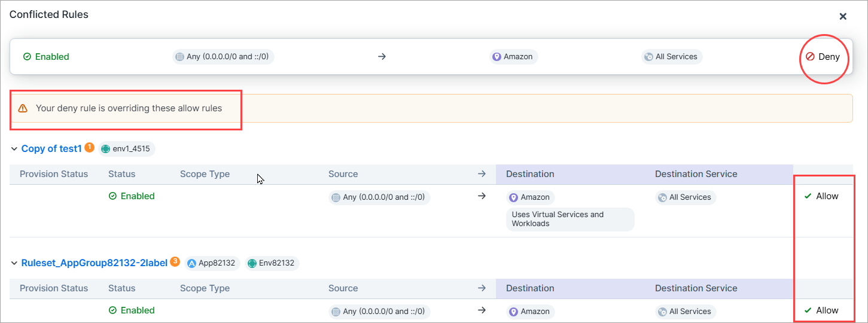Click the All Services pill in the top rule
Screen dimensions: 868x323
pos(671,57)
